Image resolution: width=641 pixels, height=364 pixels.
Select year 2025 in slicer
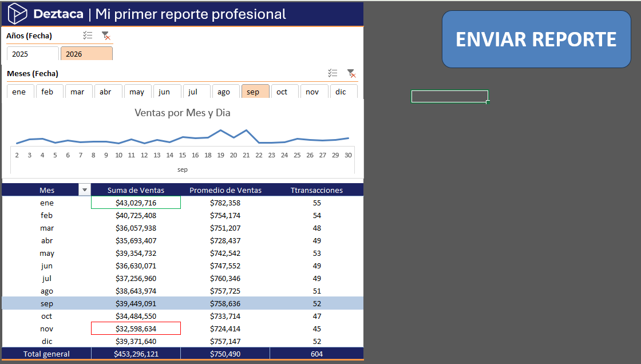coord(33,54)
